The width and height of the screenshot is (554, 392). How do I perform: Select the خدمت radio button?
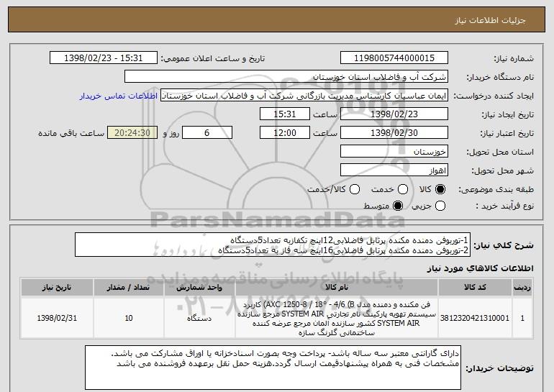coord(403,189)
